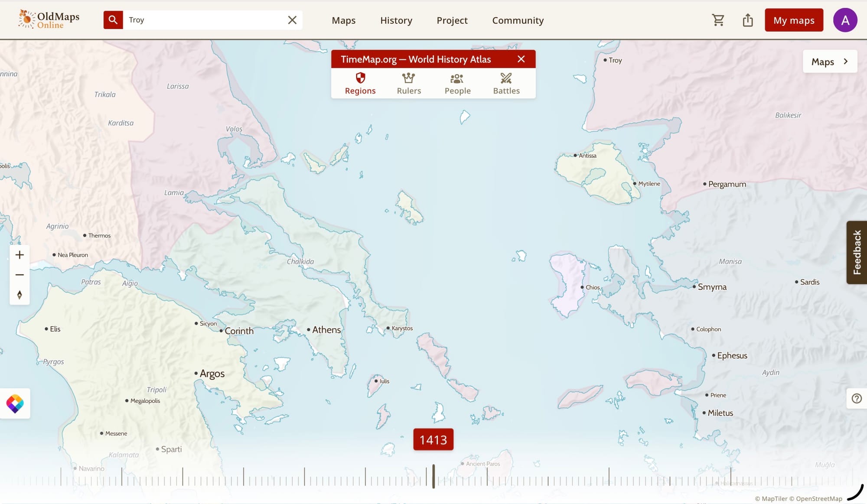Zoom in on the map

(20, 255)
